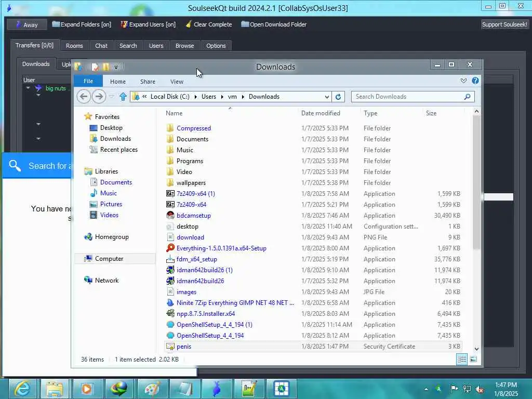This screenshot has width=532, height=399.
Task: Open the Rooms tab in Soulseek
Action: [x=74, y=46]
